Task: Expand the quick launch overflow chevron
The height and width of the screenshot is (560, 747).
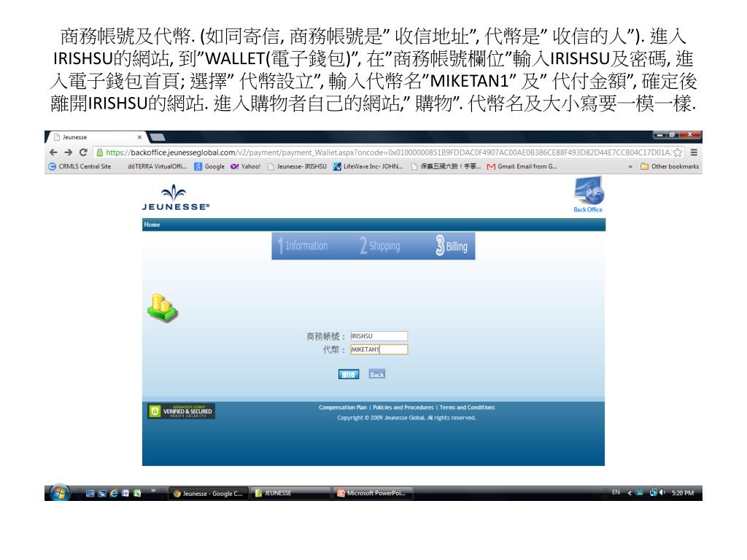Action: pyautogui.click(x=153, y=491)
